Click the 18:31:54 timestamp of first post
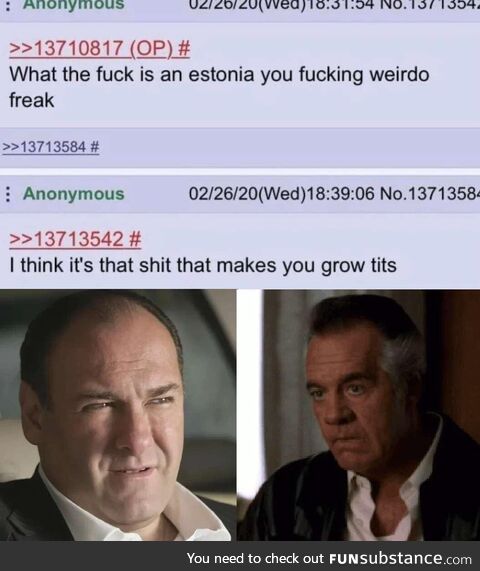 click(341, 4)
